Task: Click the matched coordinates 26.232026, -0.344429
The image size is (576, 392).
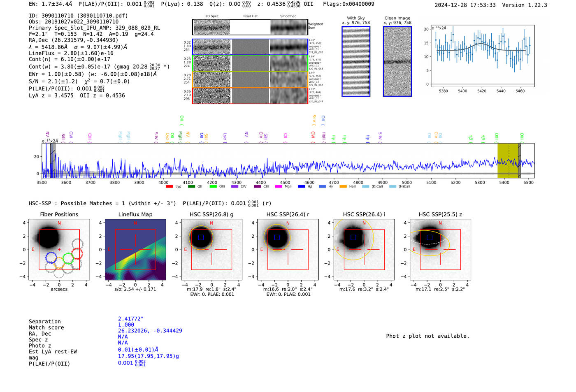Action: click(x=150, y=331)
